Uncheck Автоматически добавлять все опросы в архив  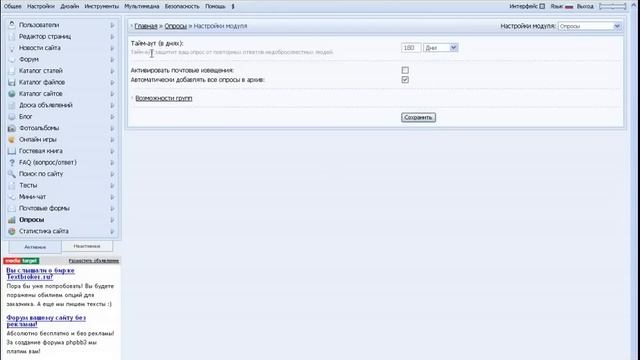405,80
